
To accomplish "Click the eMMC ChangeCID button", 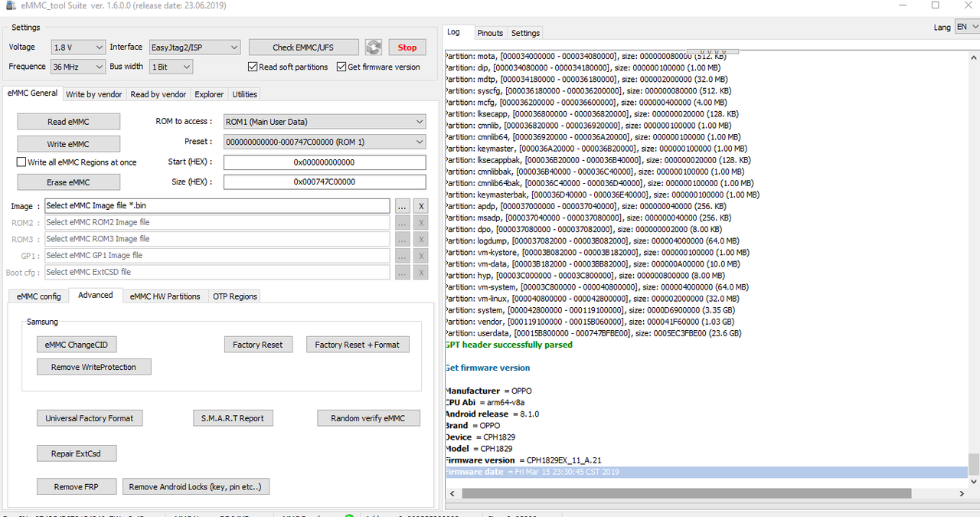I will click(77, 345).
